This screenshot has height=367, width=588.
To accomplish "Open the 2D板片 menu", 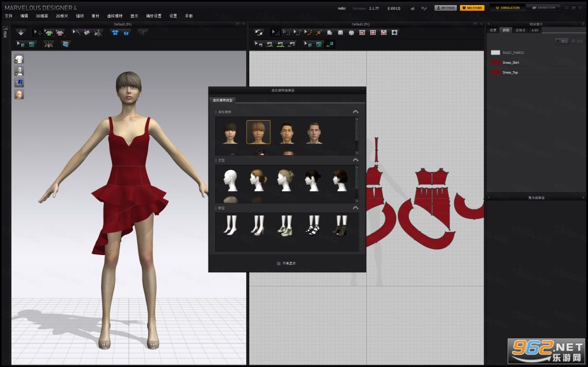I will [x=62, y=16].
